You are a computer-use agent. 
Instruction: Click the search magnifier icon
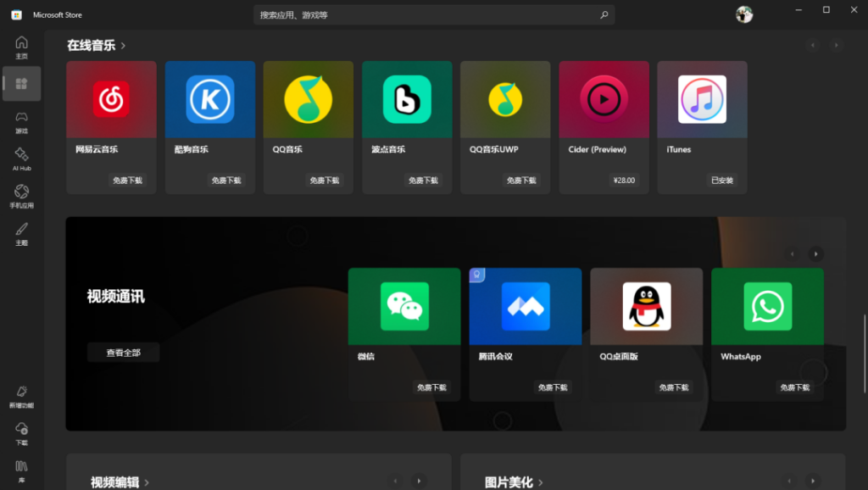click(x=604, y=15)
